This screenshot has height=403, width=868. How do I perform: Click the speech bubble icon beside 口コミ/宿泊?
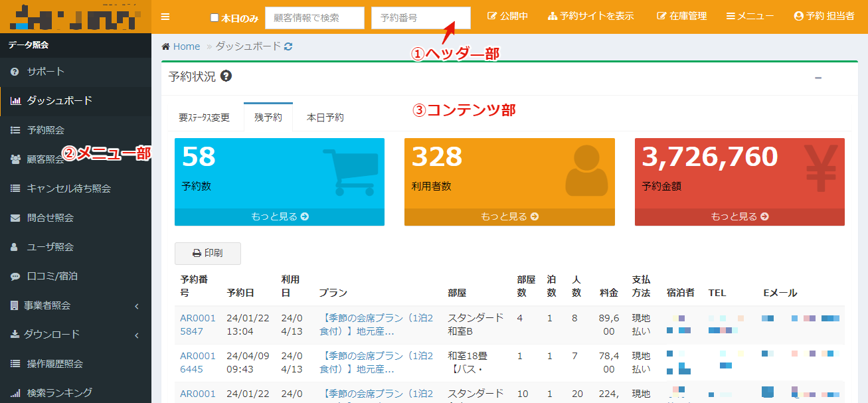[x=15, y=276]
